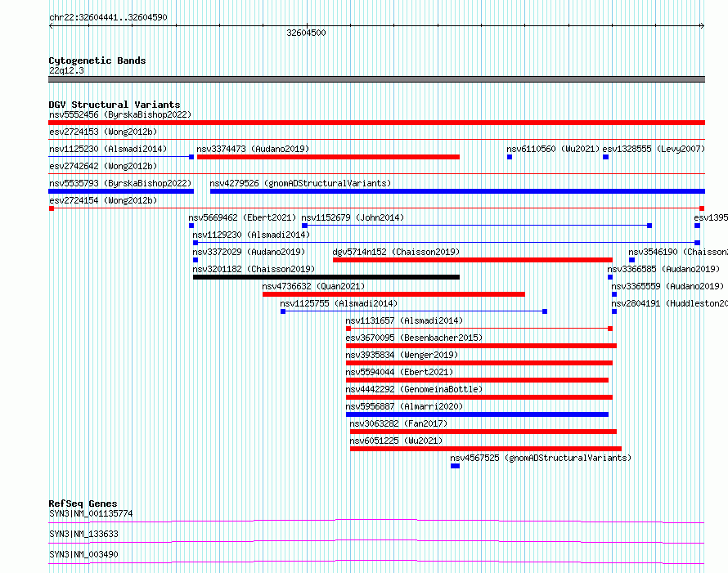Click the small blue nsv6110560 variant marker
Image resolution: width=728 pixels, height=573 pixels.
coord(510,157)
